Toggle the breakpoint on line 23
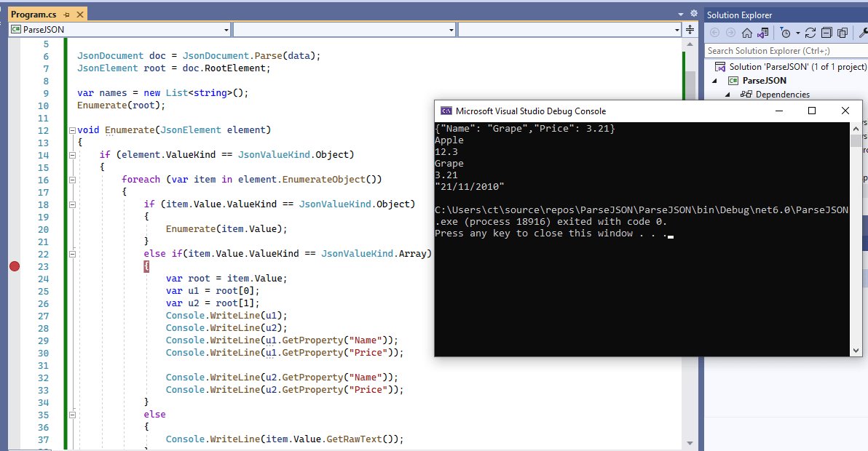This screenshot has height=451, width=868. [14, 266]
